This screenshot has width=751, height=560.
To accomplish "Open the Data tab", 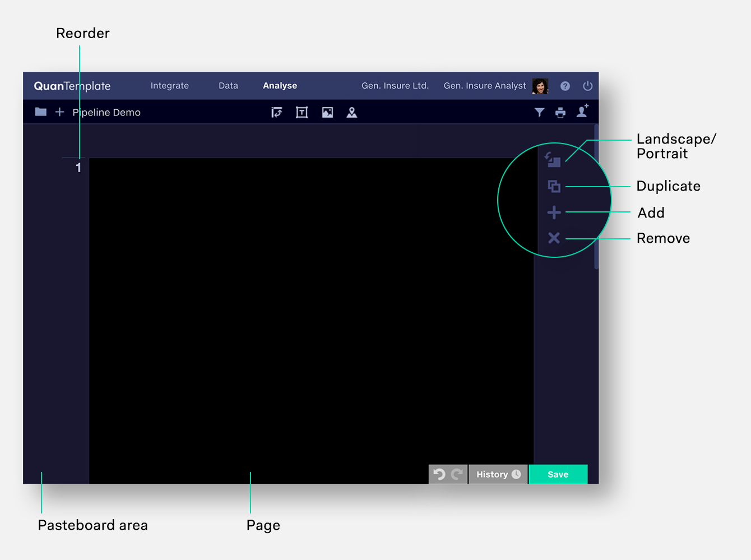I will click(228, 86).
